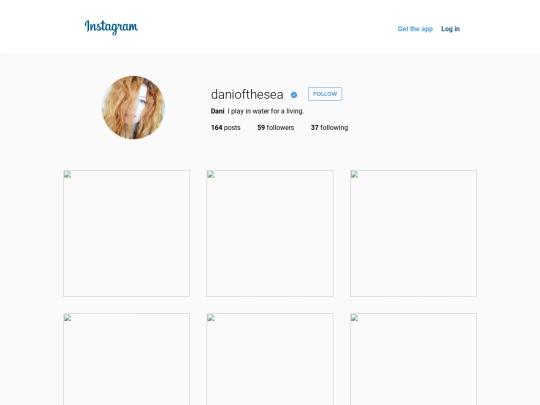The image size is (540, 405).
Task: Open the Get the app link
Action: point(415,29)
